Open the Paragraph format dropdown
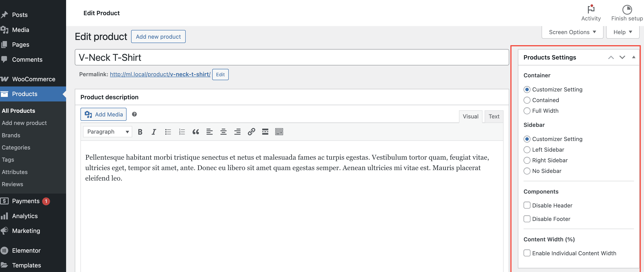The height and width of the screenshot is (272, 644). (107, 132)
